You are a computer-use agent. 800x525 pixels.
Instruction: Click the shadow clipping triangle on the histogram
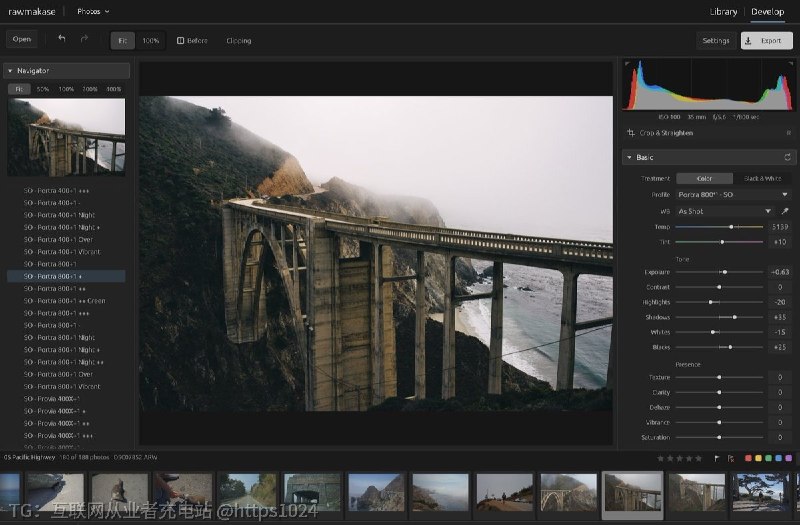[x=627, y=64]
